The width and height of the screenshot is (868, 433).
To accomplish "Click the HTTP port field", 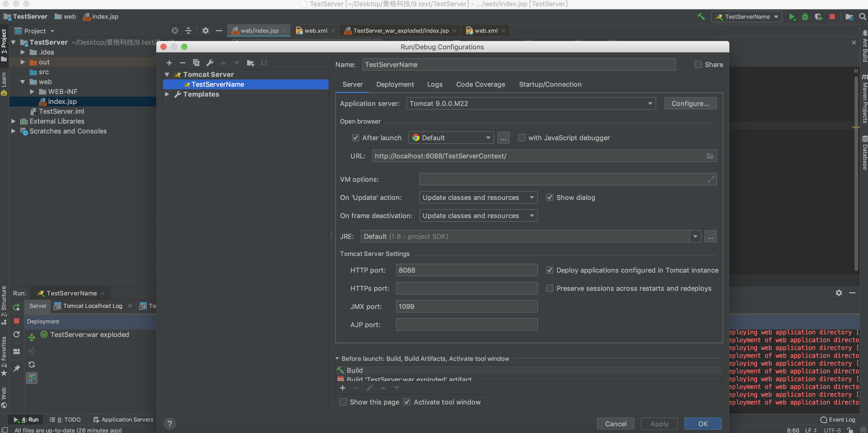I will (x=466, y=270).
